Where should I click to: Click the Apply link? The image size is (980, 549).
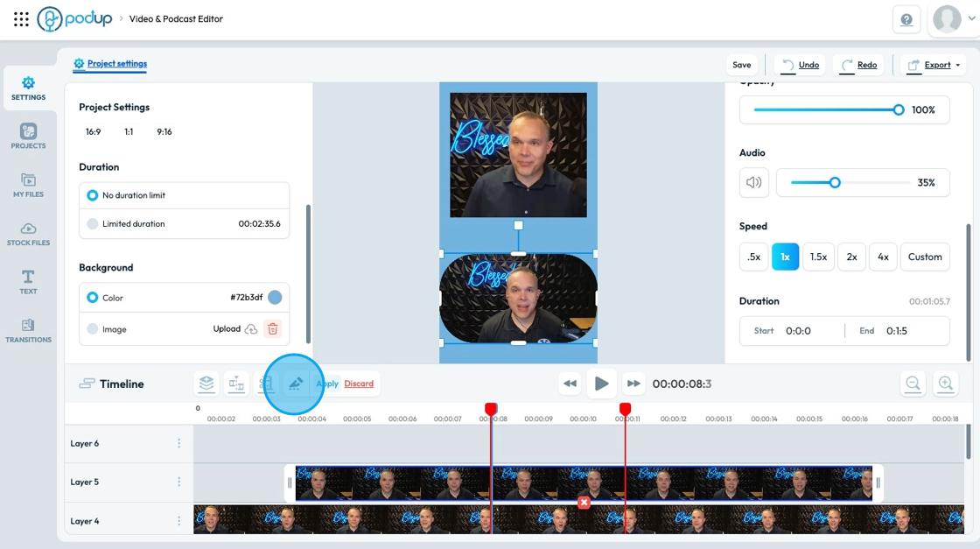coord(327,384)
